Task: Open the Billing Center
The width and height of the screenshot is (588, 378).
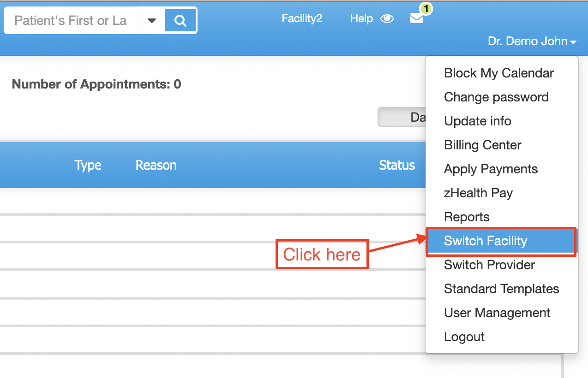Action: click(482, 145)
